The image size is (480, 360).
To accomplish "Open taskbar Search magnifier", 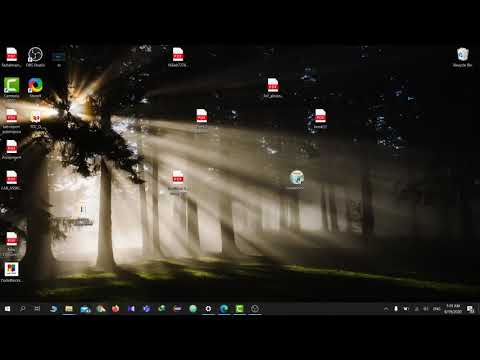I will point(22,309).
